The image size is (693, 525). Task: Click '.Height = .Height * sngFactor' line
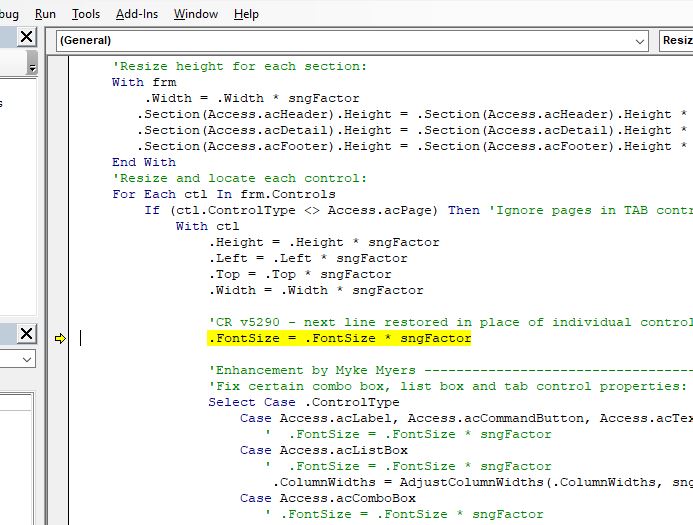(x=324, y=242)
